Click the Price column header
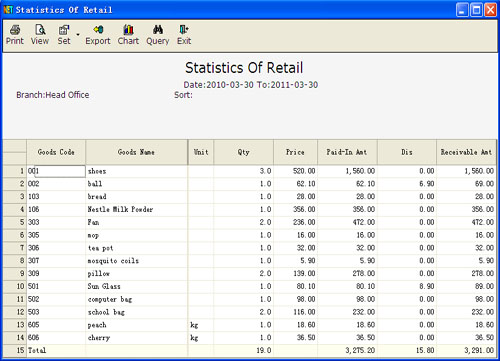 [295, 152]
